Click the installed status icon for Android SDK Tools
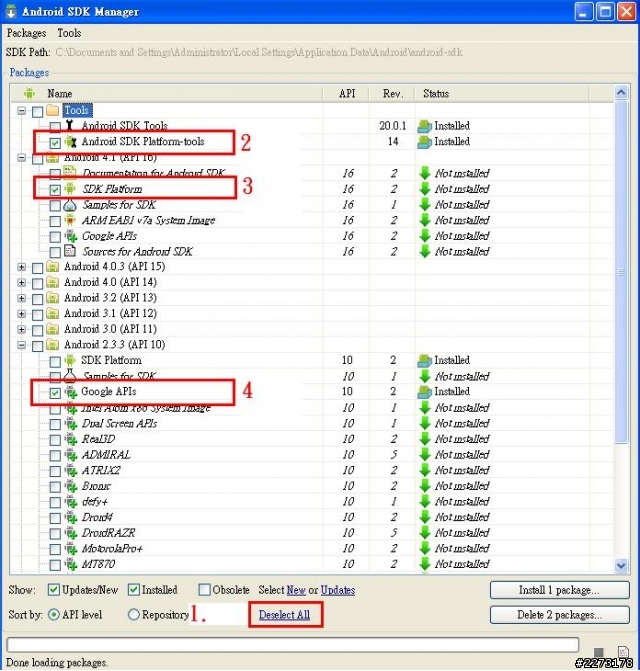640x671 pixels. [x=424, y=126]
